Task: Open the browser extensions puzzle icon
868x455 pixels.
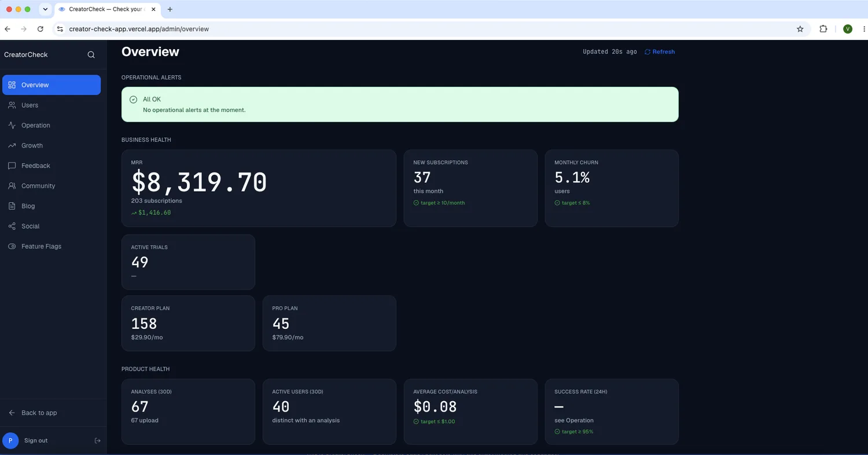Action: (x=823, y=29)
